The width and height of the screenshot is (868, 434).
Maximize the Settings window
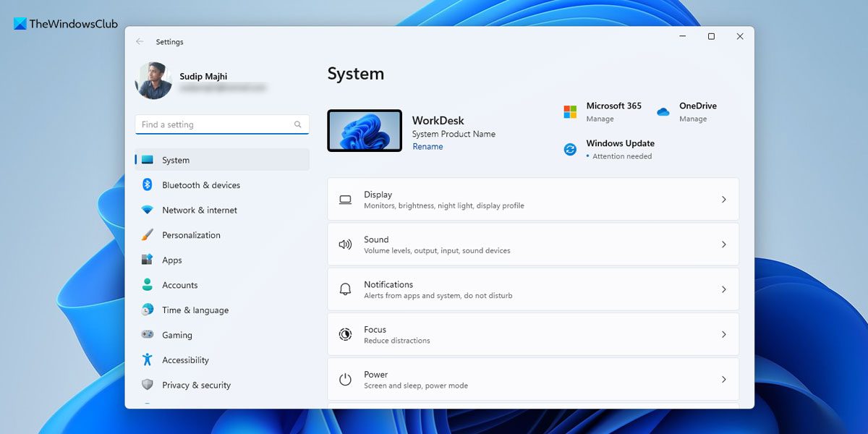(711, 36)
